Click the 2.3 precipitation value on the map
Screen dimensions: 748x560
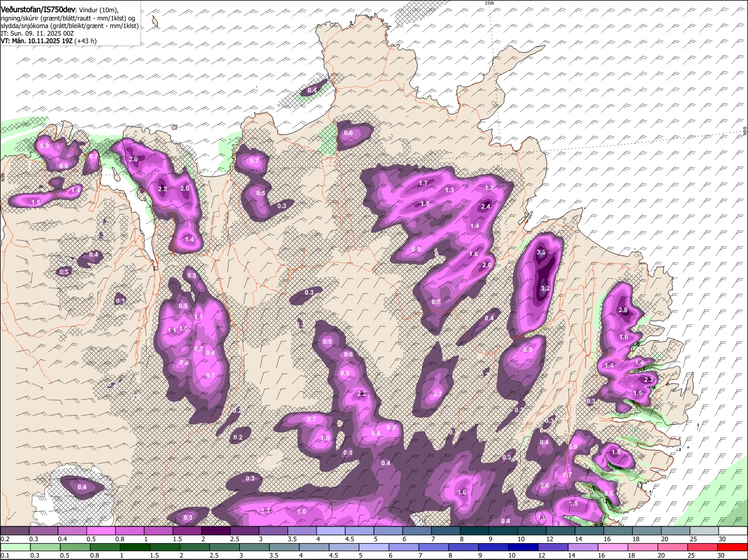click(x=648, y=380)
